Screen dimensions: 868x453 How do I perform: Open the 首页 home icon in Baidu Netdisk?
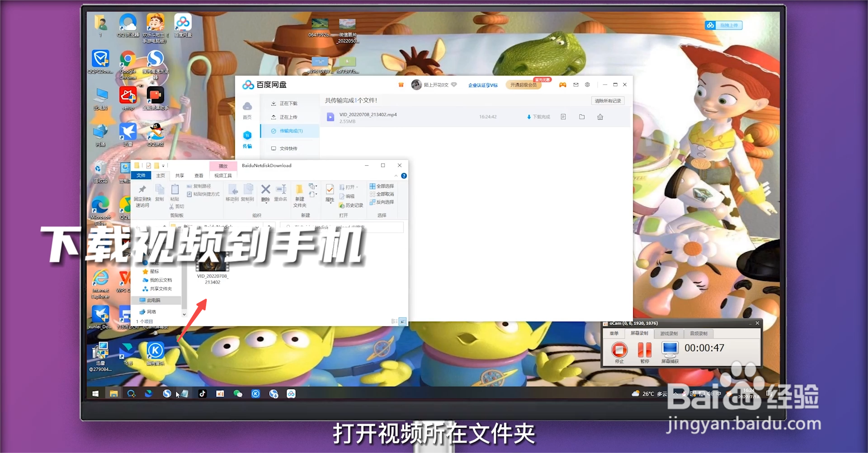(247, 110)
